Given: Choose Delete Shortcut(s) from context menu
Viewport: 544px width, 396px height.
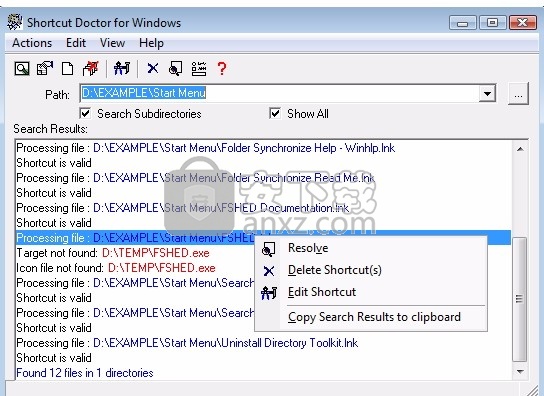Looking at the screenshot, I should 371,270.
